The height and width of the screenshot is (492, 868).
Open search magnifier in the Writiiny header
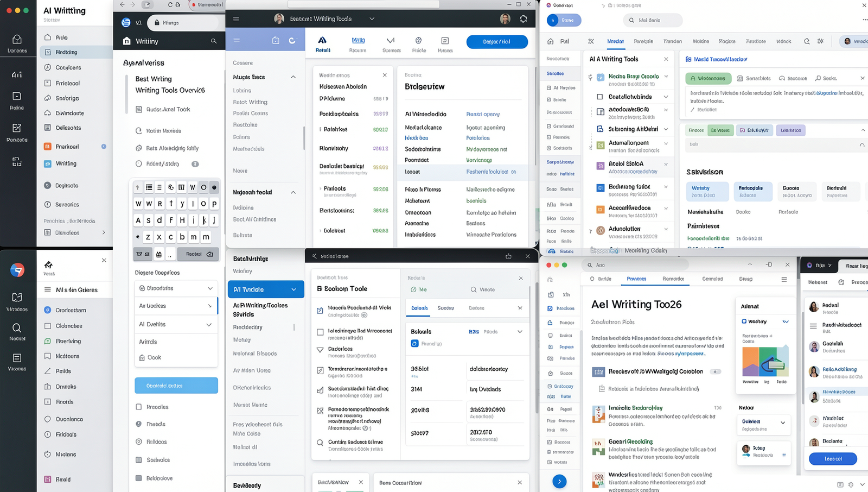pos(214,41)
